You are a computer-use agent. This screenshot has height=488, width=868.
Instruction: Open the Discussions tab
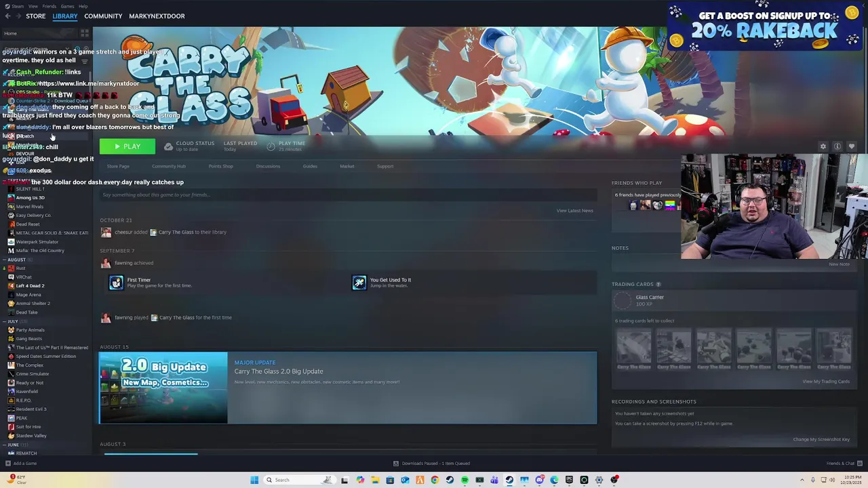pyautogui.click(x=268, y=166)
